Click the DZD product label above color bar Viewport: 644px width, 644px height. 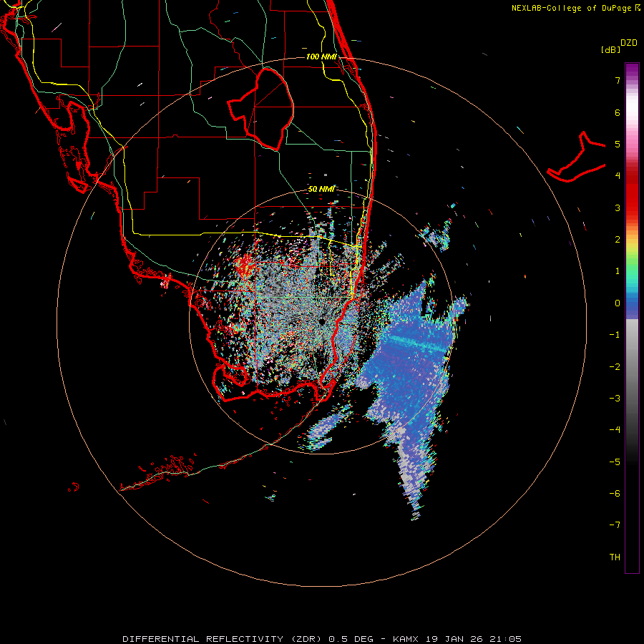click(628, 43)
